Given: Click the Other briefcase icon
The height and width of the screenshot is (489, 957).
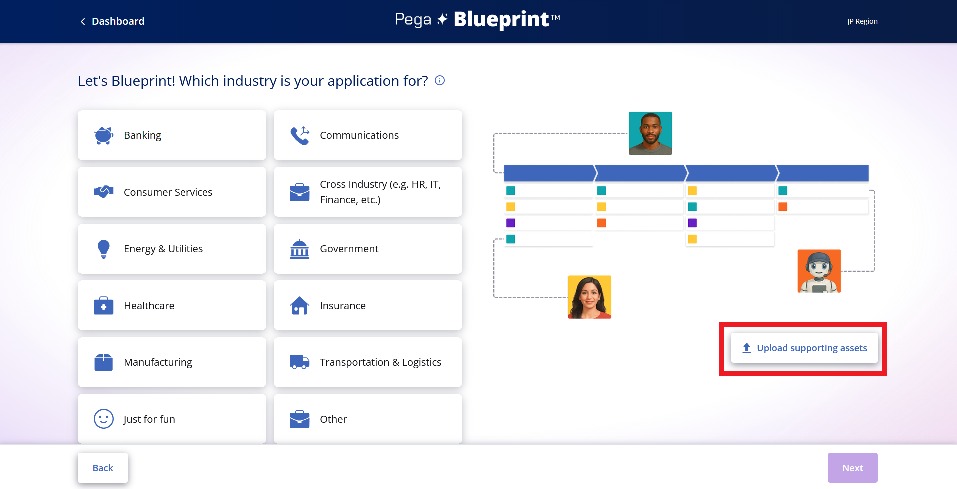Looking at the screenshot, I should coord(300,419).
